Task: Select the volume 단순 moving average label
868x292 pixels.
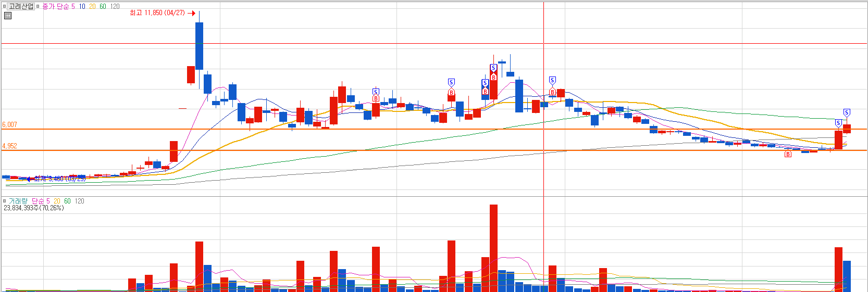Action: pyautogui.click(x=38, y=201)
